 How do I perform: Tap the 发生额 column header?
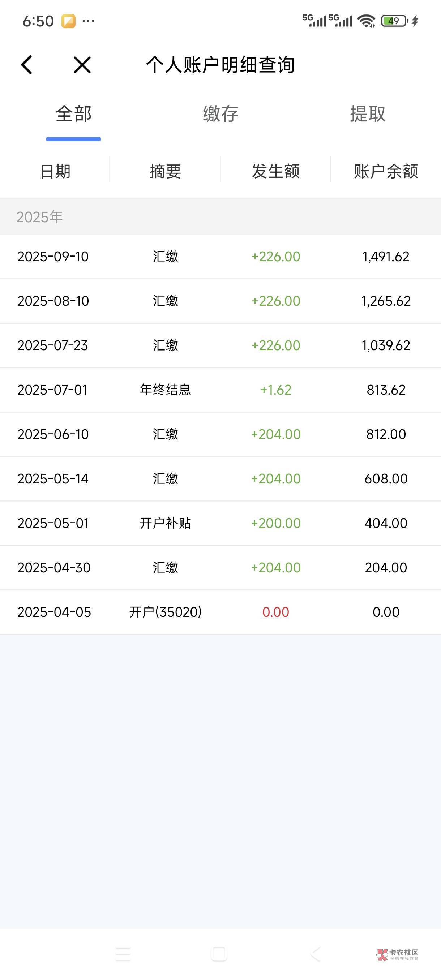[275, 171]
